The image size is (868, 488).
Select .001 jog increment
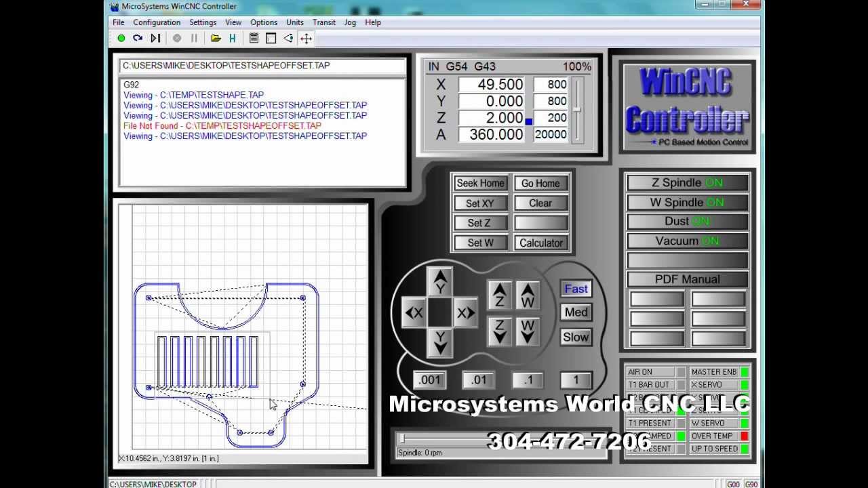(429, 380)
